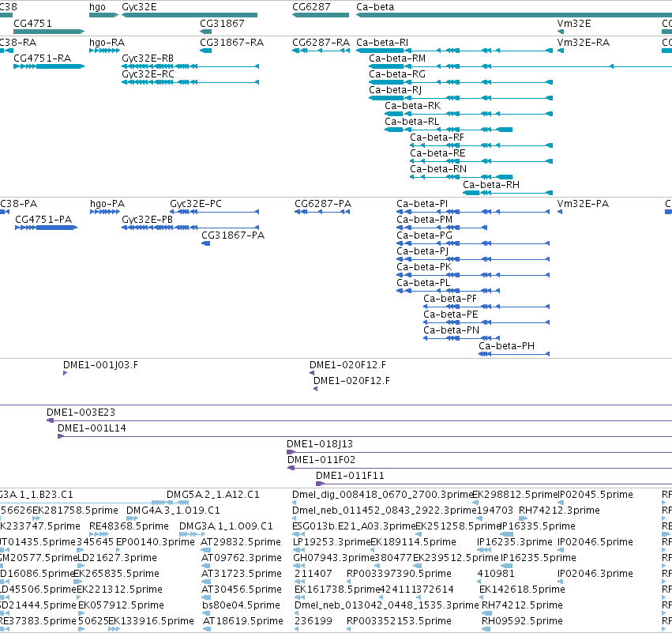Viewport: 672px width, 633px height.
Task: Open the DME1-018J13 clone label
Action: 320,444
